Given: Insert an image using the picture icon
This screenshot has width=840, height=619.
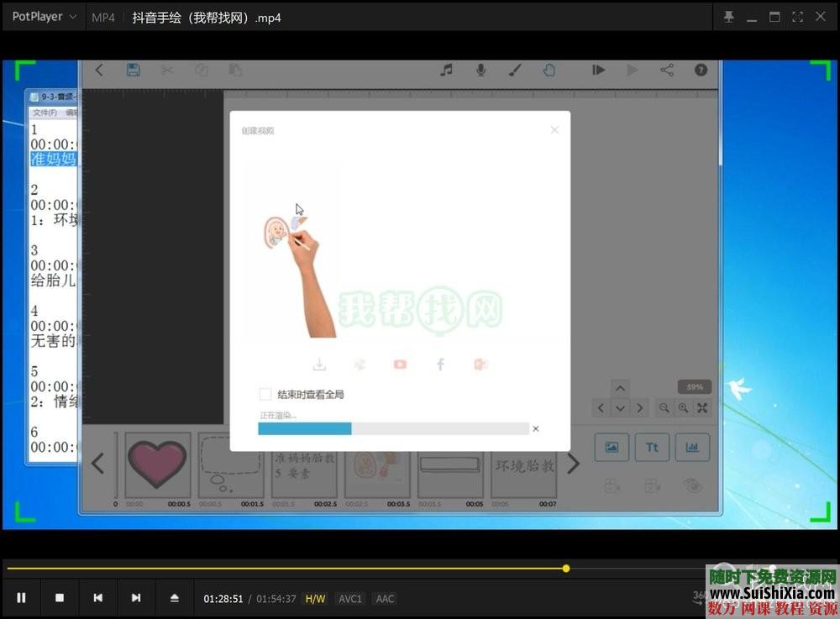Looking at the screenshot, I should tap(612, 447).
